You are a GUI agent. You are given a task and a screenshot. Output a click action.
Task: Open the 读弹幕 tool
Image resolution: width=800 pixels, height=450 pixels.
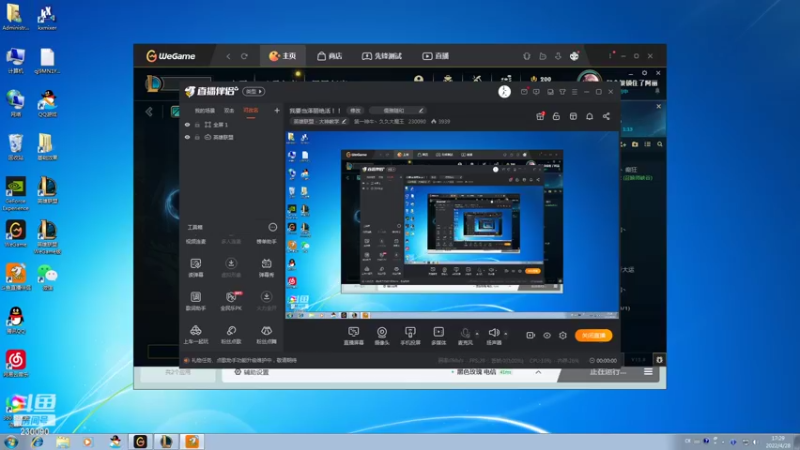195,267
